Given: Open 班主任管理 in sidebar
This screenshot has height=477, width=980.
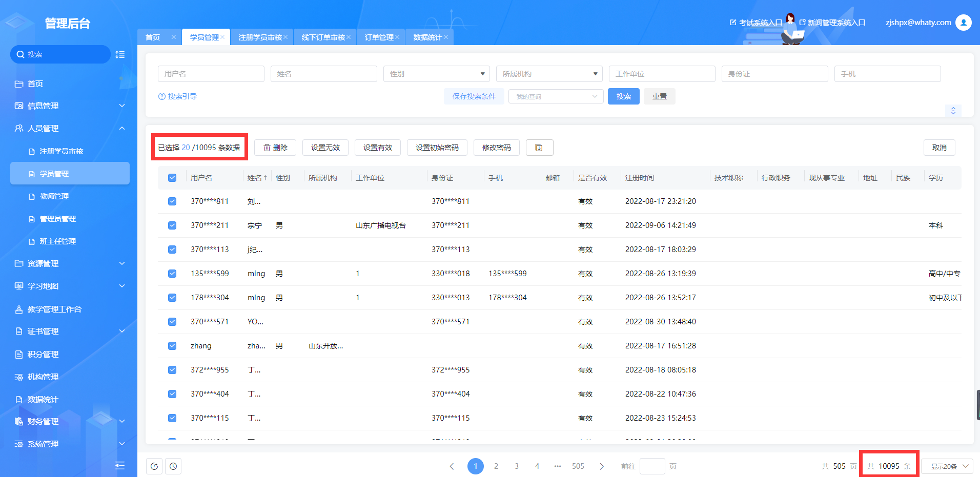Looking at the screenshot, I should (x=58, y=241).
